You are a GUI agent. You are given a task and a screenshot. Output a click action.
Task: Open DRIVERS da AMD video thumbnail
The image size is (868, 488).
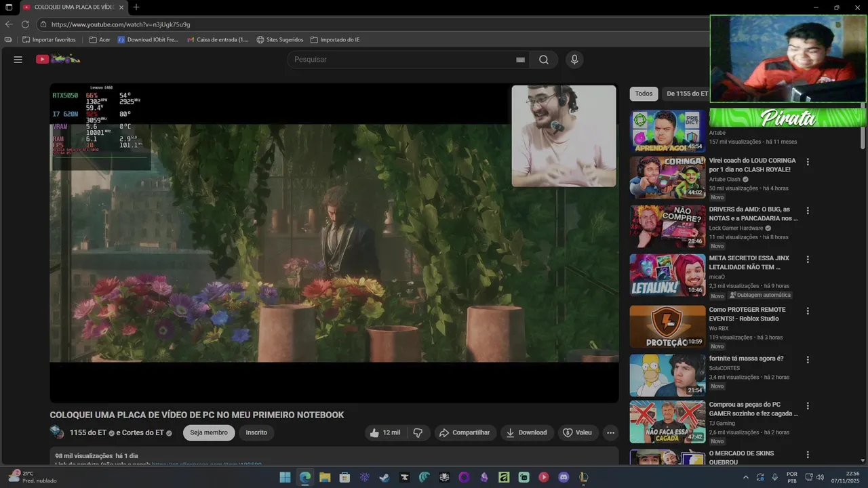pyautogui.click(x=667, y=226)
